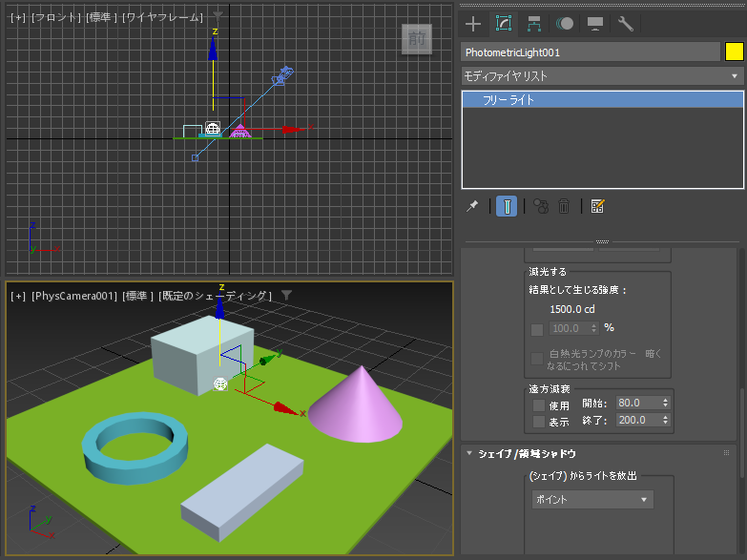Select the light sphere gizmo in camera view
Screen dimensions: 747x560
[220, 384]
